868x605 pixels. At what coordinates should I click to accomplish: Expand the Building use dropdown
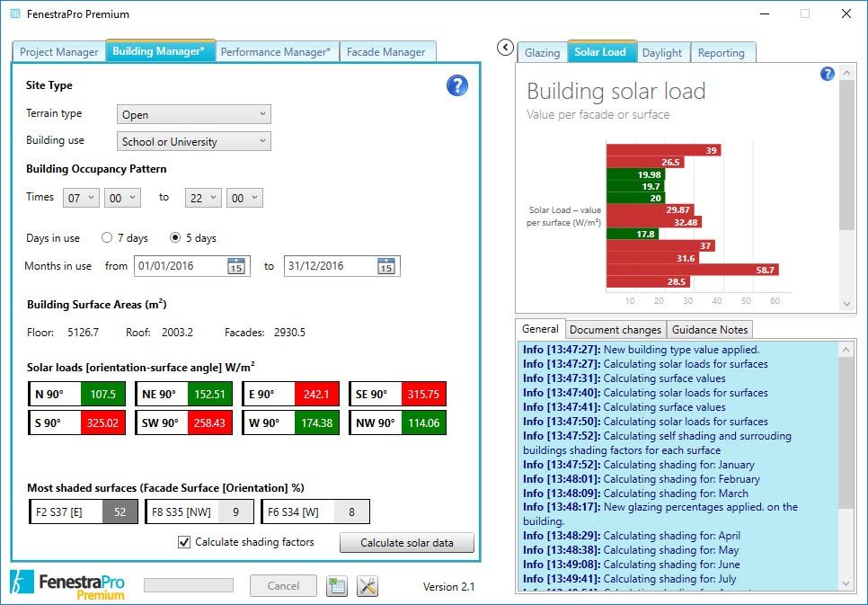coord(193,141)
